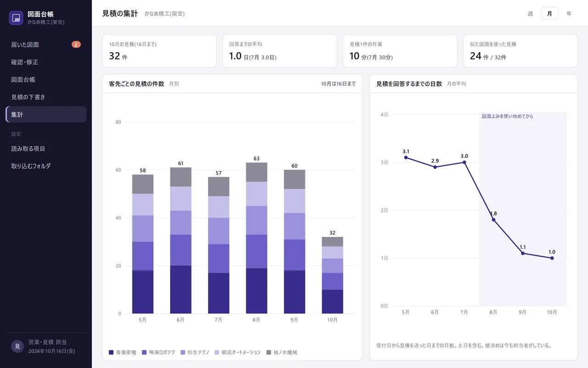The image size is (588, 368).
Task: Click the 6月 stacked bar totaling 61
Action: pyautogui.click(x=181, y=241)
